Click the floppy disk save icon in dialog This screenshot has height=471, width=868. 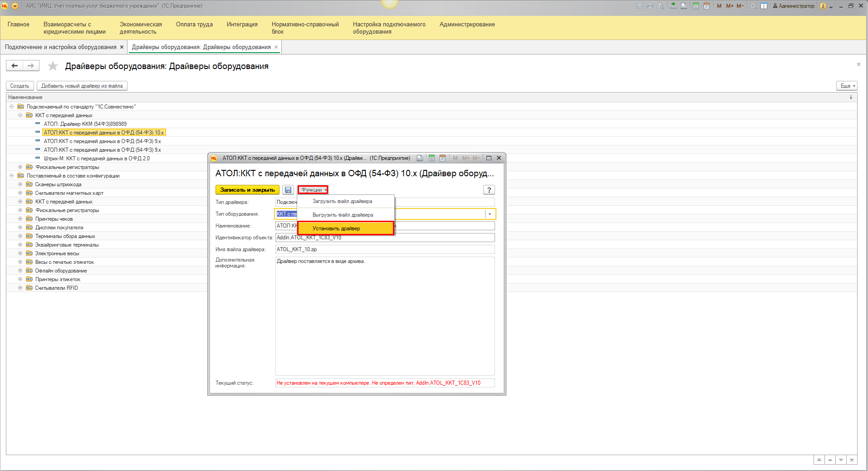(x=288, y=190)
